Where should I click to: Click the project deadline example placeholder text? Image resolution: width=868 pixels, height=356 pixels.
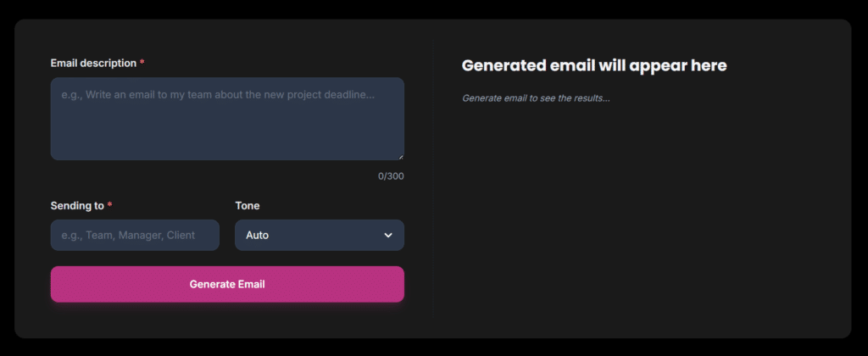coord(218,95)
